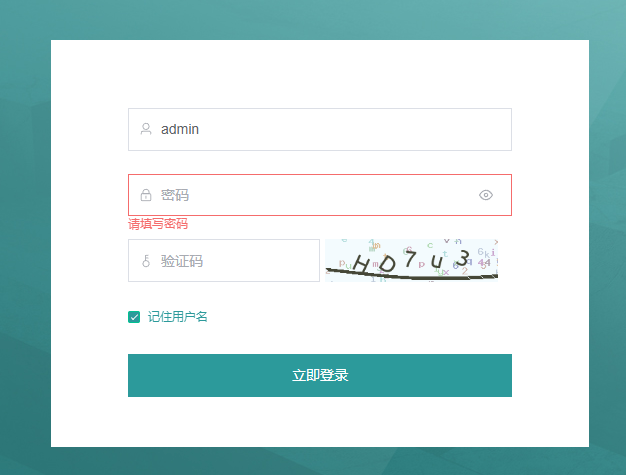Click the captcha's dark curved noise line
Screen dimensions: 626x475
[x=412, y=275]
